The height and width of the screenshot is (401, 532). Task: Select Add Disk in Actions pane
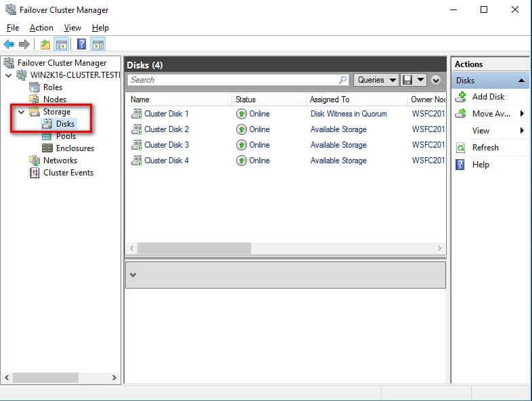tap(488, 97)
